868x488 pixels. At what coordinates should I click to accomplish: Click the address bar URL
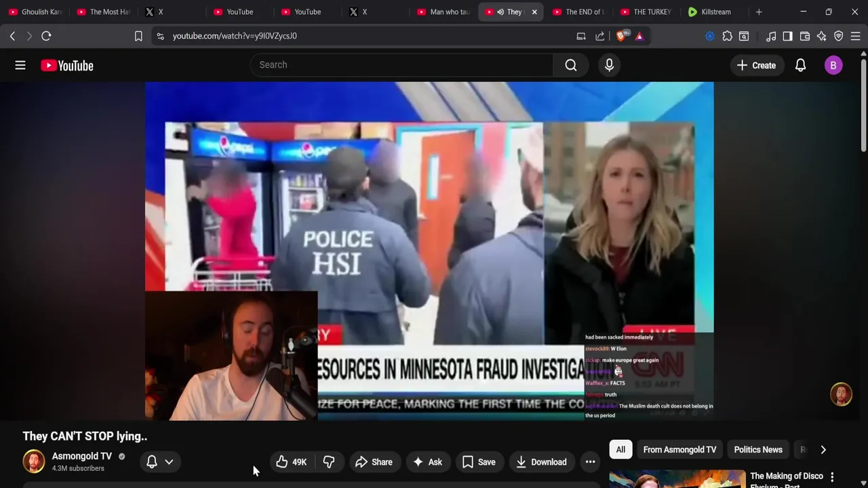tap(235, 36)
